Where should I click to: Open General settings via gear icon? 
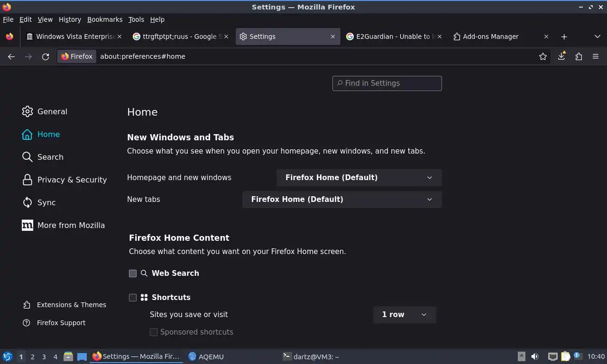point(28,111)
